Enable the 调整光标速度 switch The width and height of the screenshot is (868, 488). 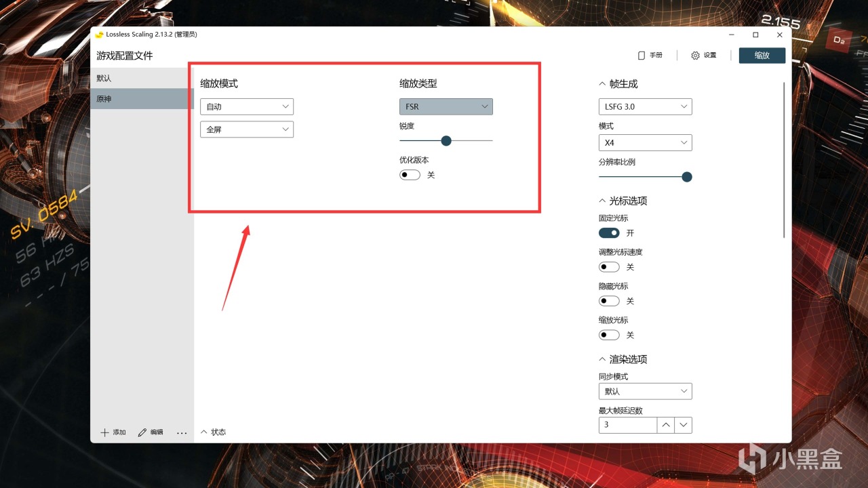click(x=609, y=267)
